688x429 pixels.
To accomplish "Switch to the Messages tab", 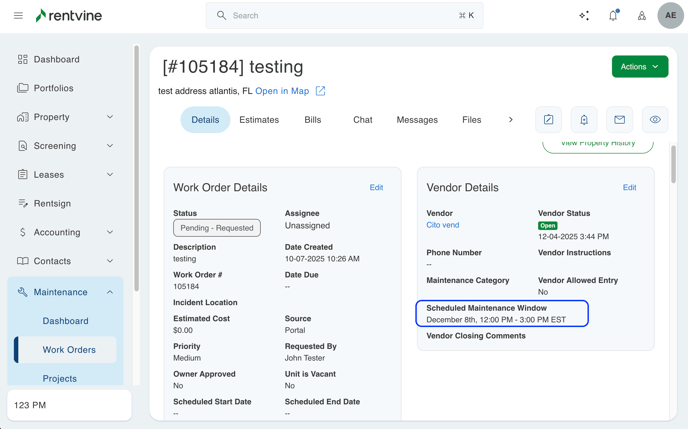I will (417, 120).
